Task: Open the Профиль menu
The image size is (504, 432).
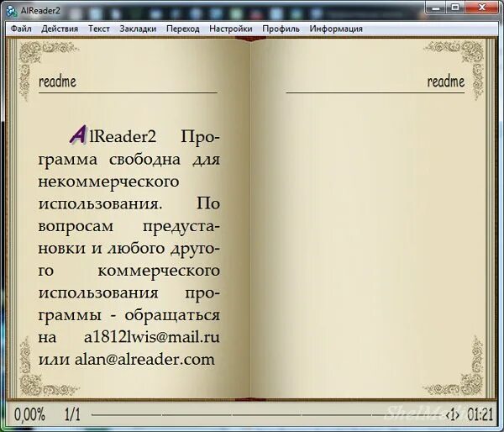Action: pyautogui.click(x=281, y=29)
